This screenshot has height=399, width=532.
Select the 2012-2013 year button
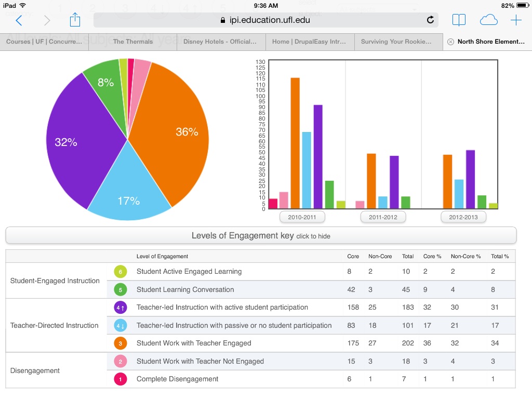pyautogui.click(x=463, y=217)
